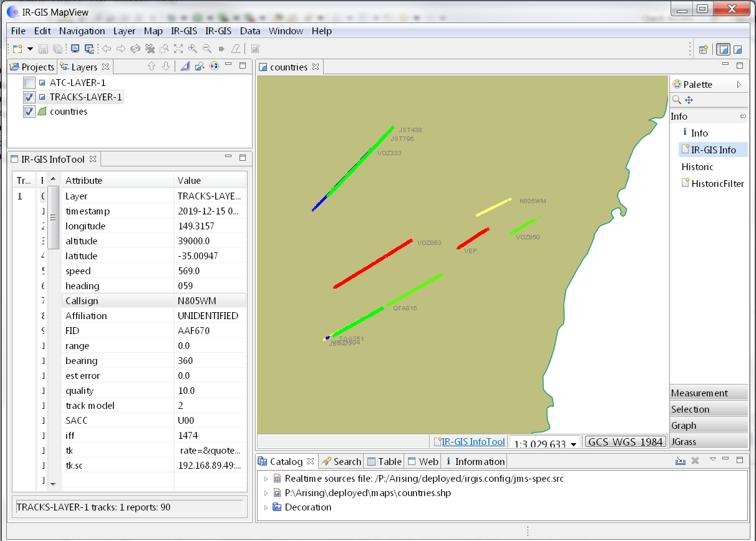
Task: Click the zoom-to-extent arrows icon
Action: (x=178, y=49)
